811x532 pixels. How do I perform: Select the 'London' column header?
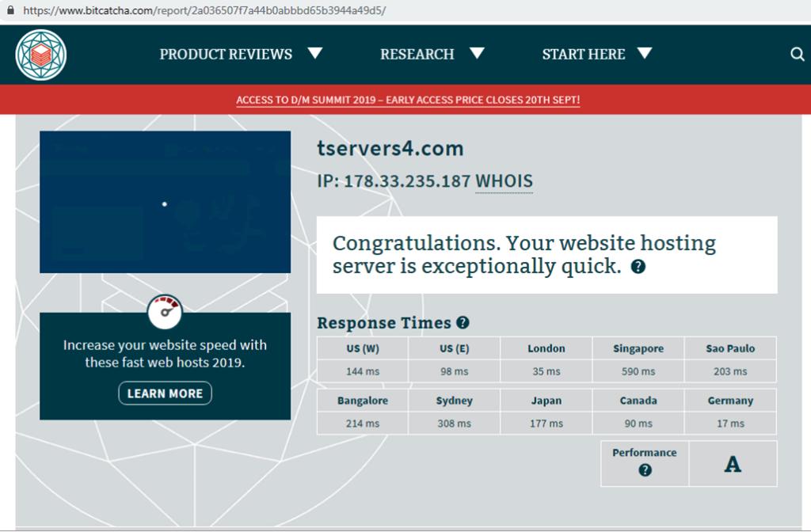[546, 348]
